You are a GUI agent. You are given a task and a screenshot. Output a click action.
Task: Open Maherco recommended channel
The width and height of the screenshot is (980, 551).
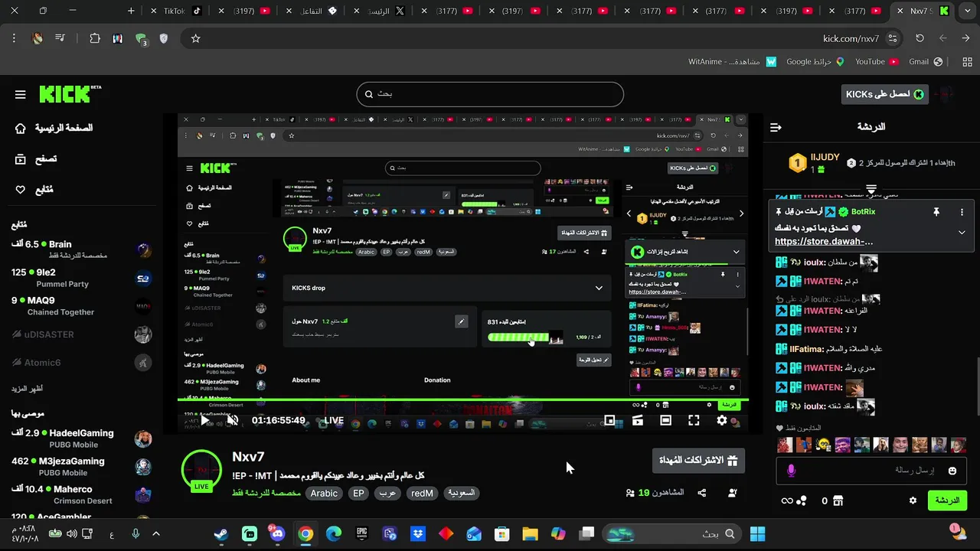[x=80, y=495]
